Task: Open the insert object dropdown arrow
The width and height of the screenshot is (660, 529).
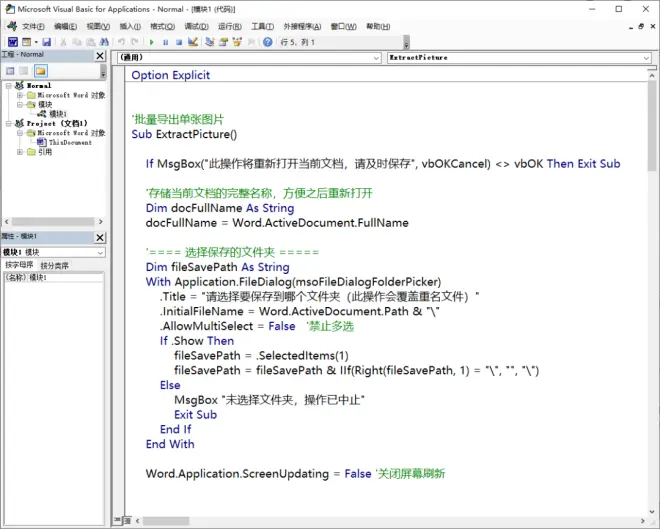Action: pos(36,42)
